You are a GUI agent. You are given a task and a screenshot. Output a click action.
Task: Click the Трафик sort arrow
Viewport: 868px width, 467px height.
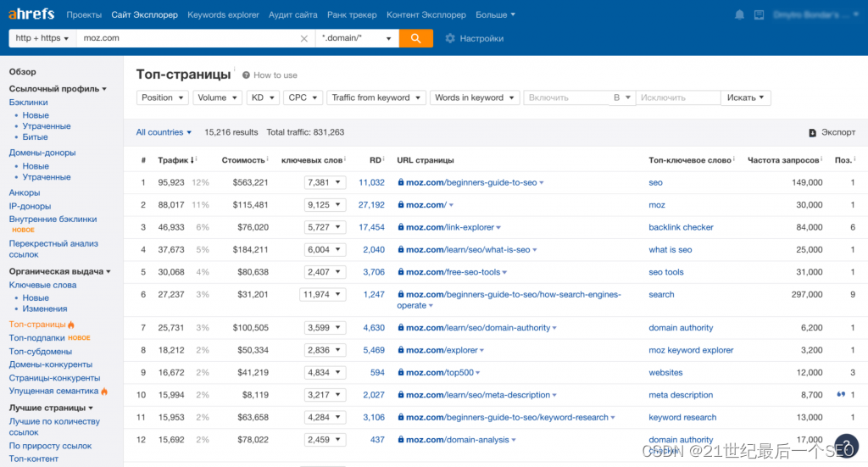(192, 160)
